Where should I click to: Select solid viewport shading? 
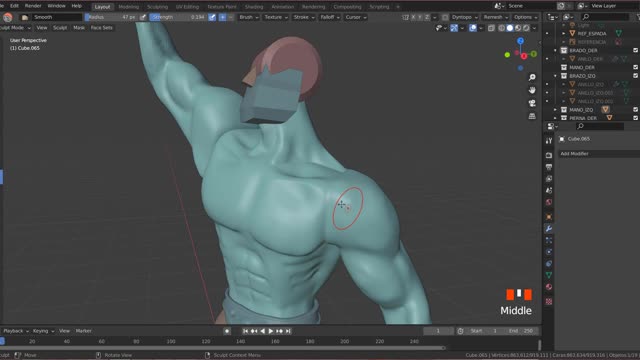pos(510,28)
